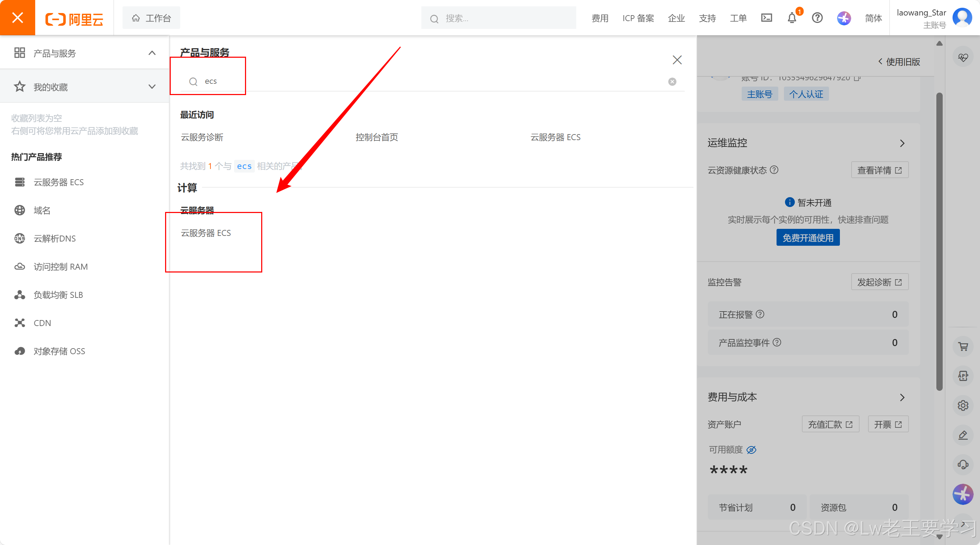Open recent 控制台首页
The height and width of the screenshot is (545, 980).
tap(377, 137)
